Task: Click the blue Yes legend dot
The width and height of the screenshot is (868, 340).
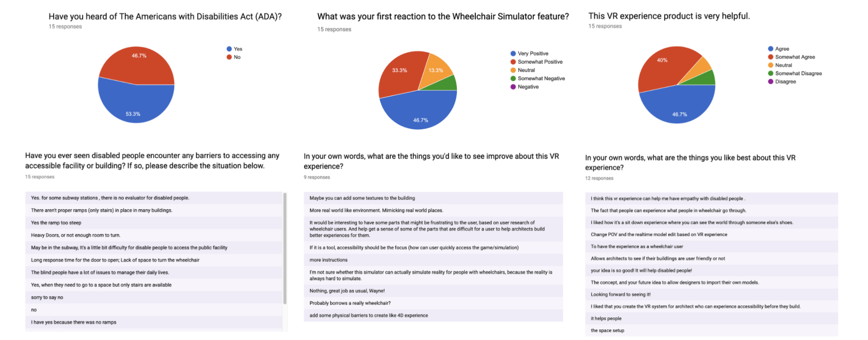Action: pos(229,49)
